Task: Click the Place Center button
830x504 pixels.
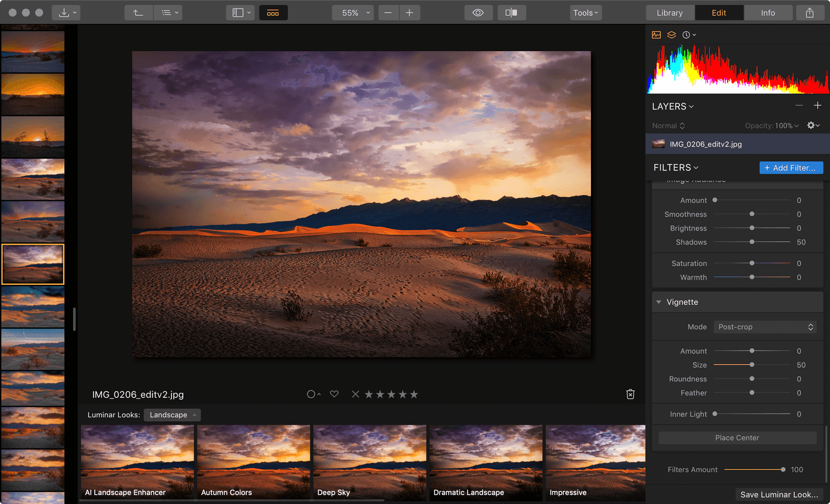Action: pyautogui.click(x=738, y=438)
